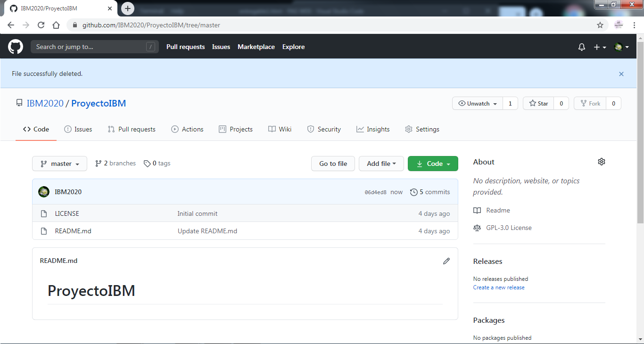644x344 pixels.
Task: Open the LICENSE file
Action: coord(67,213)
